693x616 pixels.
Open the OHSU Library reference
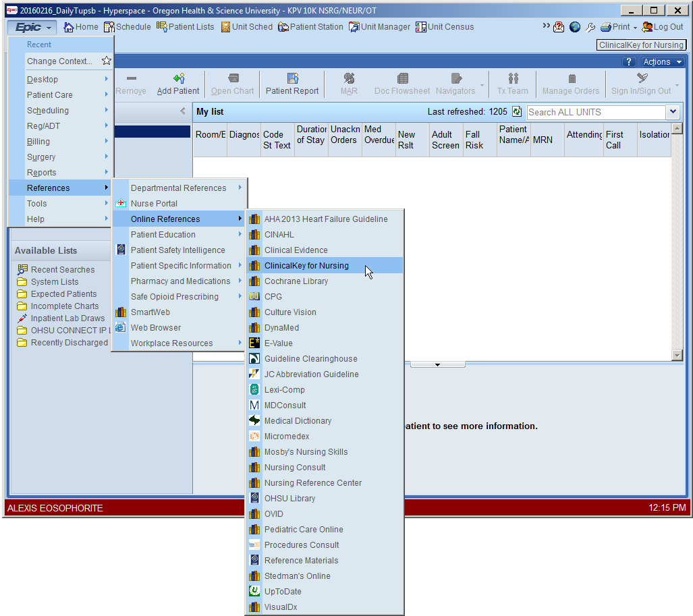325,499
